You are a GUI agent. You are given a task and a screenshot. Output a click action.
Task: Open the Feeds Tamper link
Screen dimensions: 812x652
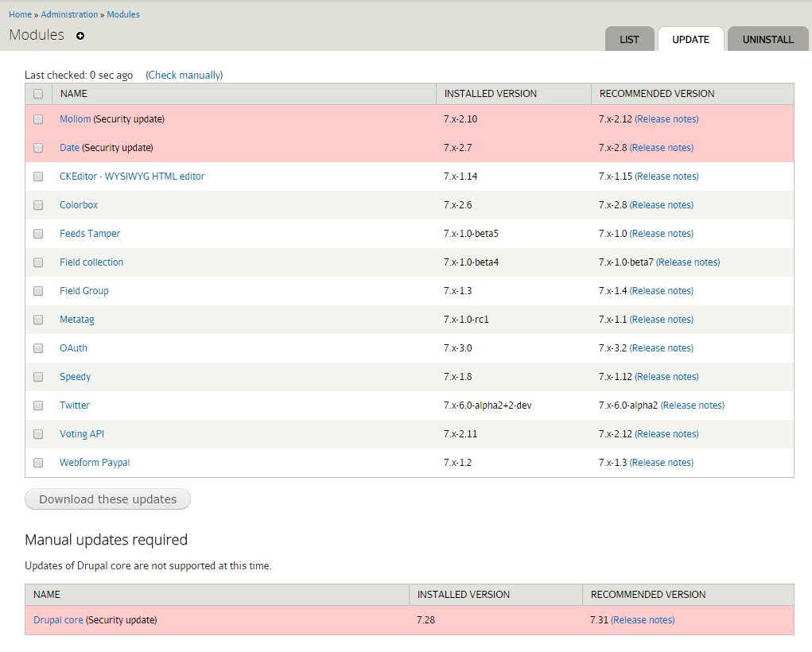coord(90,234)
